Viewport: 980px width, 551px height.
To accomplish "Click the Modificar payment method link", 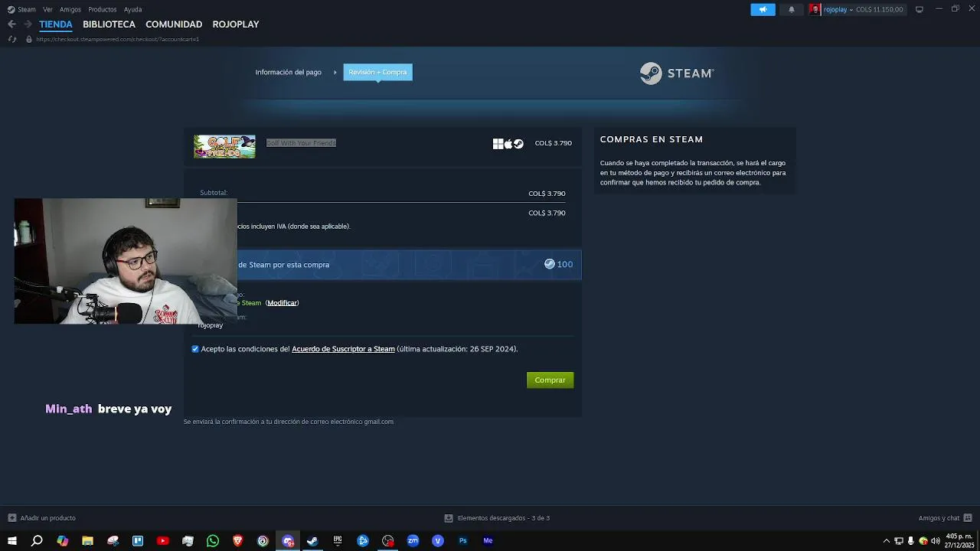I will click(283, 303).
